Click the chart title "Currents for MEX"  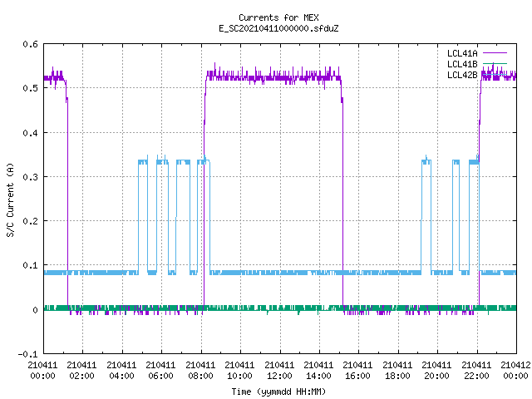(278, 17)
